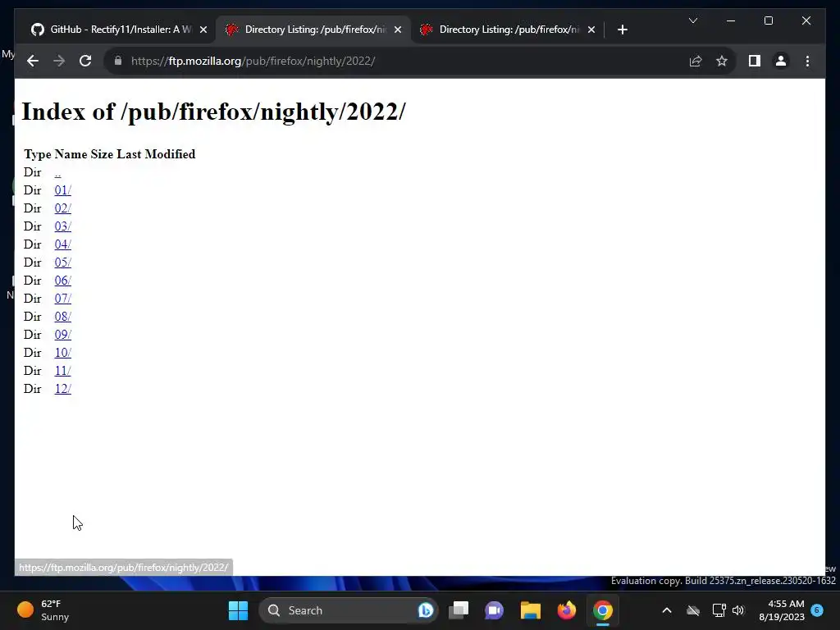840x630 pixels.
Task: Share this page via share icon
Action: tap(696, 61)
